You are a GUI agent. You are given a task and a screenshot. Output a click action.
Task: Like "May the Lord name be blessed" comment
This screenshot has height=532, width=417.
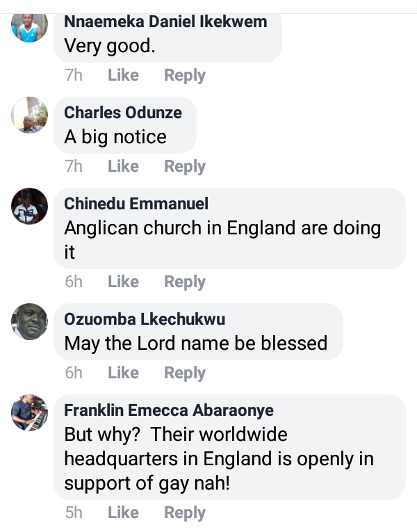click(x=123, y=373)
